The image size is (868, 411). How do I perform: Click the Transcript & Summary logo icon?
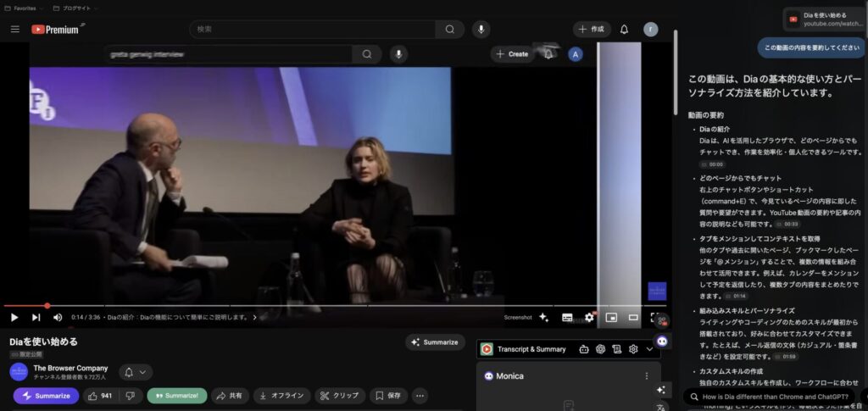(x=487, y=349)
